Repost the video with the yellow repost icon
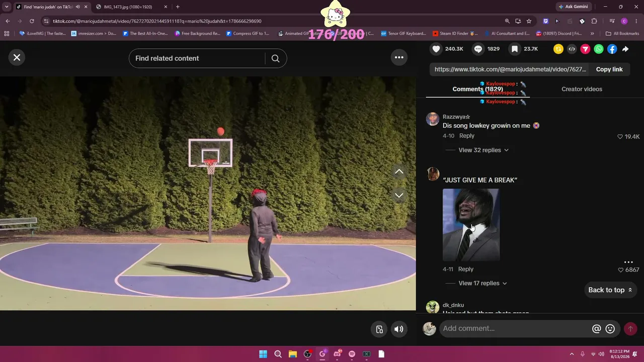 558,49
